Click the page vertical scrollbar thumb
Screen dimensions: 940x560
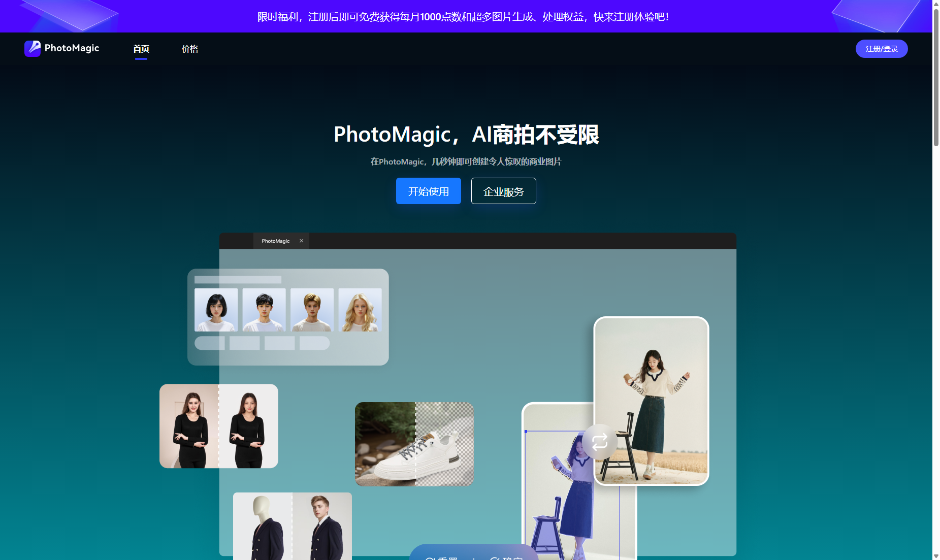tap(936, 77)
